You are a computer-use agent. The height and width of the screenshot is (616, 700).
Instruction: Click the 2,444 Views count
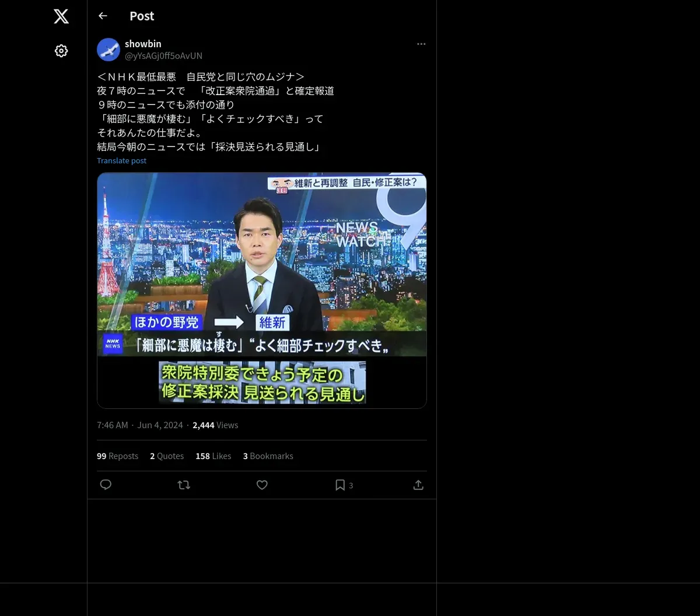215,425
